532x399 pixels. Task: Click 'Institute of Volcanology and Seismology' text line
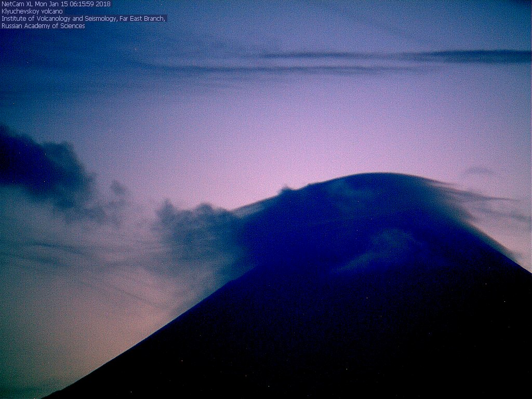point(83,19)
